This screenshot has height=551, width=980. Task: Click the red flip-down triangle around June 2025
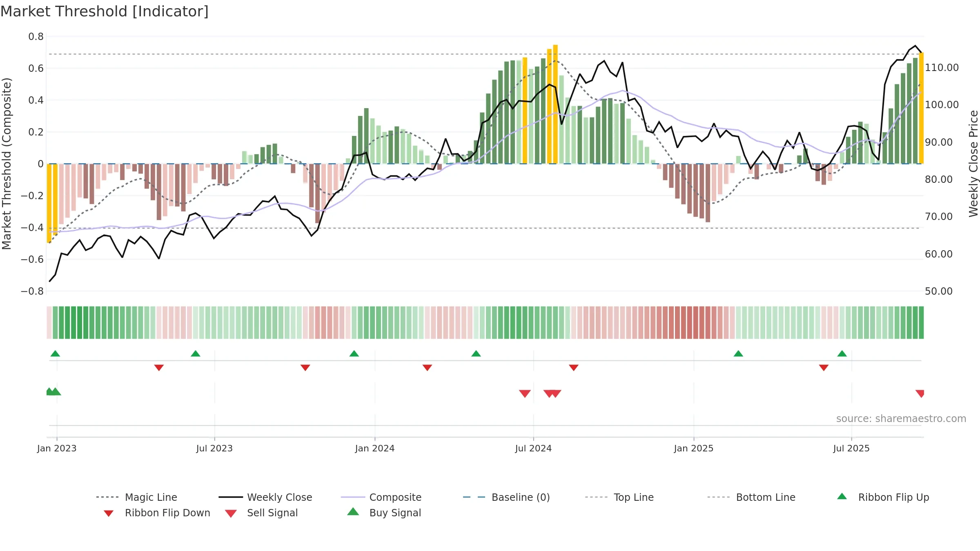824,368
